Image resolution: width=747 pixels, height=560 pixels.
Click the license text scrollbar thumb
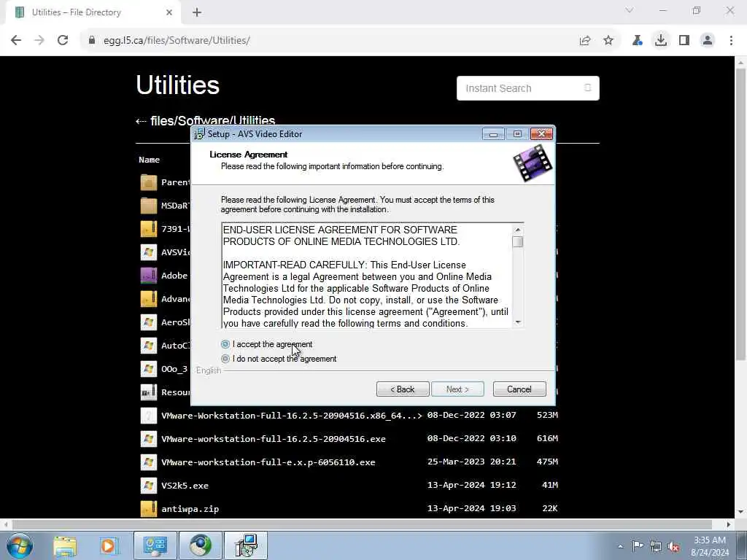tap(518, 242)
